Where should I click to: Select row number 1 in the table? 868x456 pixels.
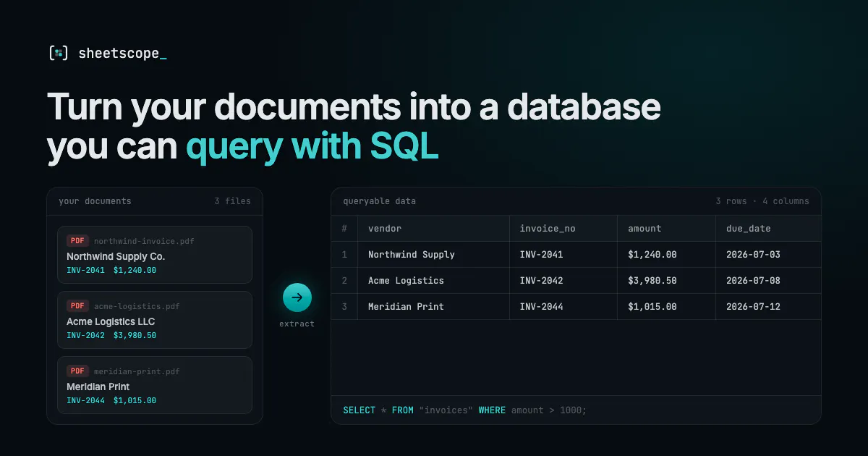point(344,255)
